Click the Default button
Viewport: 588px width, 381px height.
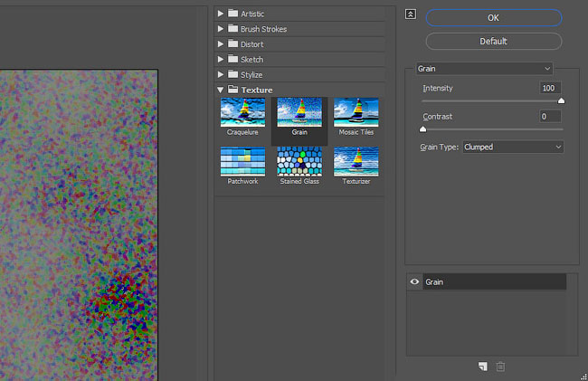(494, 42)
